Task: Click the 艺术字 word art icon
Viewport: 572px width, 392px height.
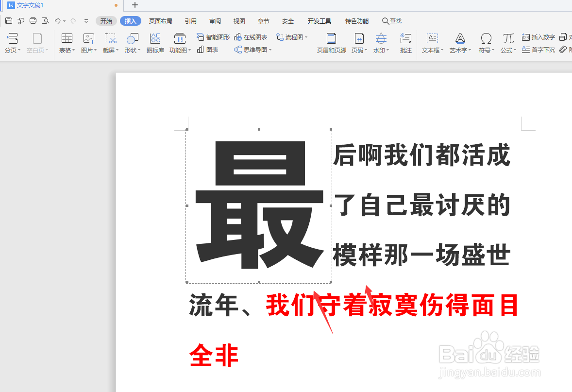Action: coord(460,38)
